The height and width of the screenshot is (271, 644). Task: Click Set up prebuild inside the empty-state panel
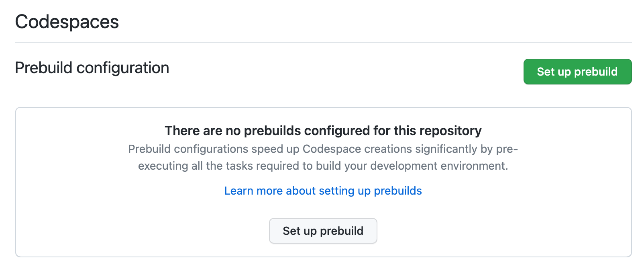pos(323,230)
